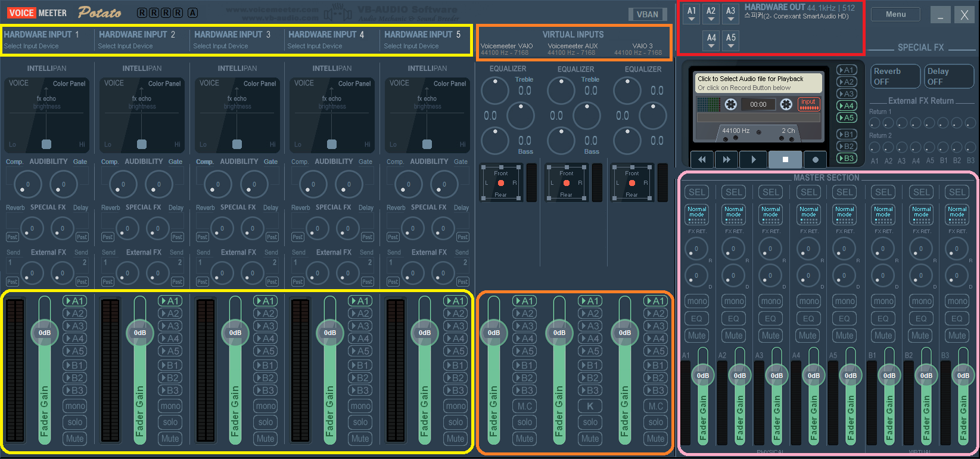Select input device for Hardware Input 4
Screen dimensions: 980x459
click(x=315, y=46)
